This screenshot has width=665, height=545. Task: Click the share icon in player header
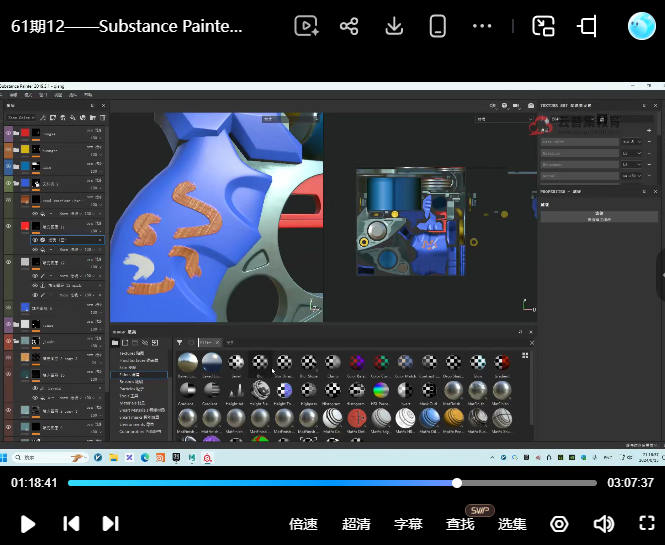(349, 26)
